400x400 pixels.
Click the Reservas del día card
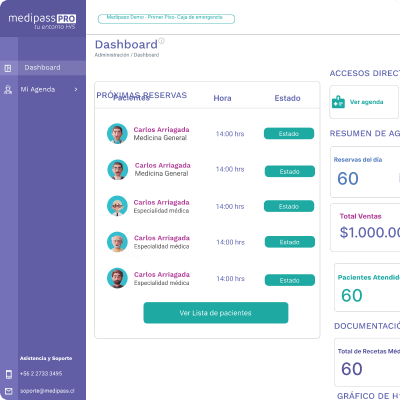(x=365, y=172)
